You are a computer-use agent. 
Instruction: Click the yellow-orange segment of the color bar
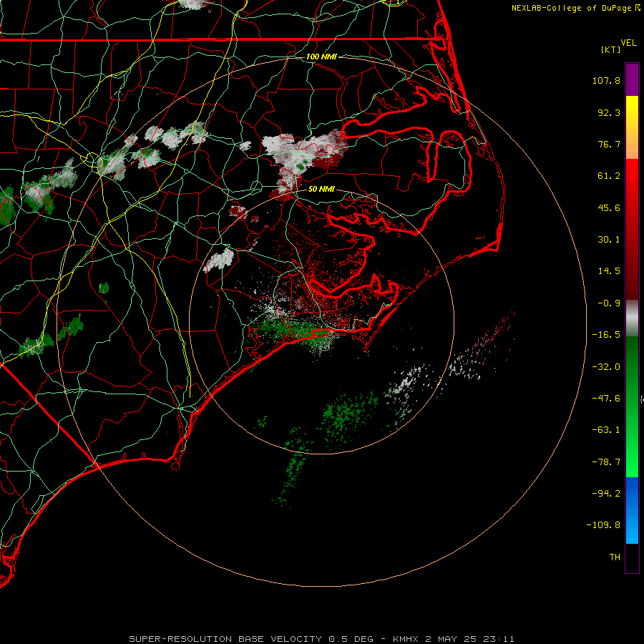coord(632,127)
